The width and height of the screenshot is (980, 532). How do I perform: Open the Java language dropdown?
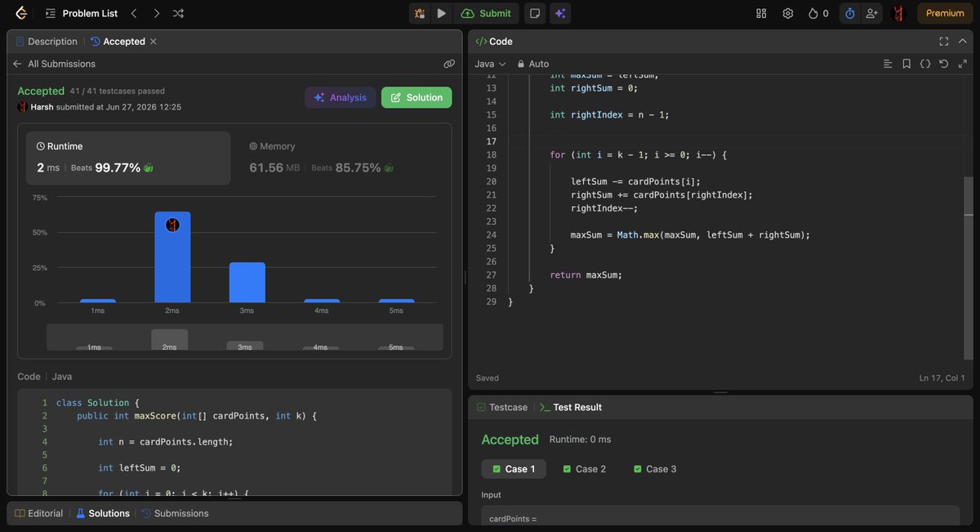[x=491, y=64]
